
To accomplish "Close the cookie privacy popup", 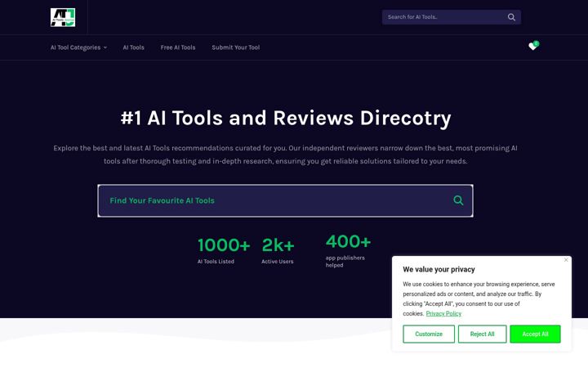I will click(x=566, y=260).
